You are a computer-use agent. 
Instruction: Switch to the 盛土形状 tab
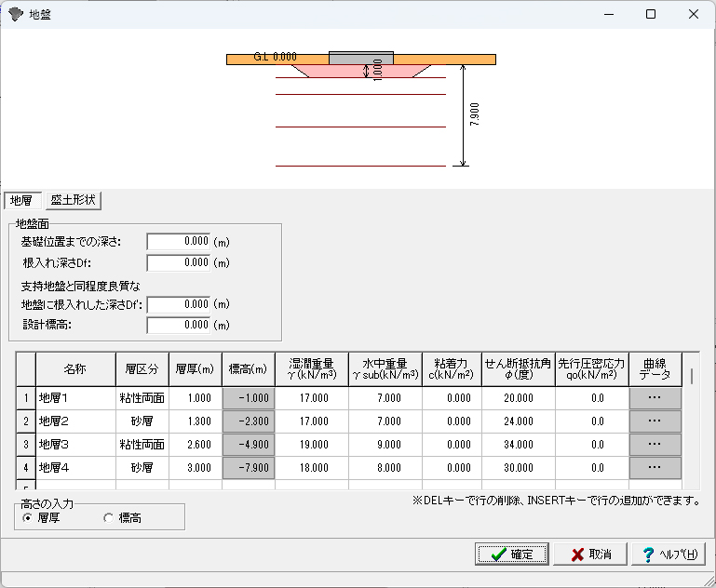[73, 200]
